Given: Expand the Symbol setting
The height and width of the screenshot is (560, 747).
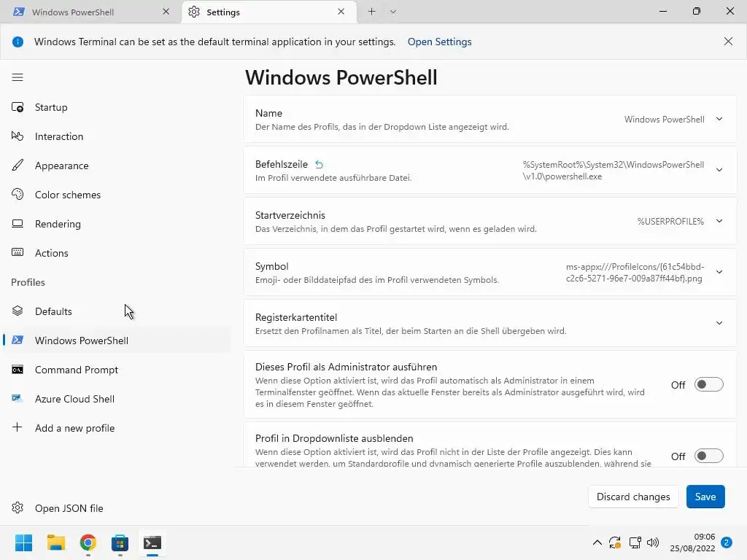Looking at the screenshot, I should [x=719, y=272].
